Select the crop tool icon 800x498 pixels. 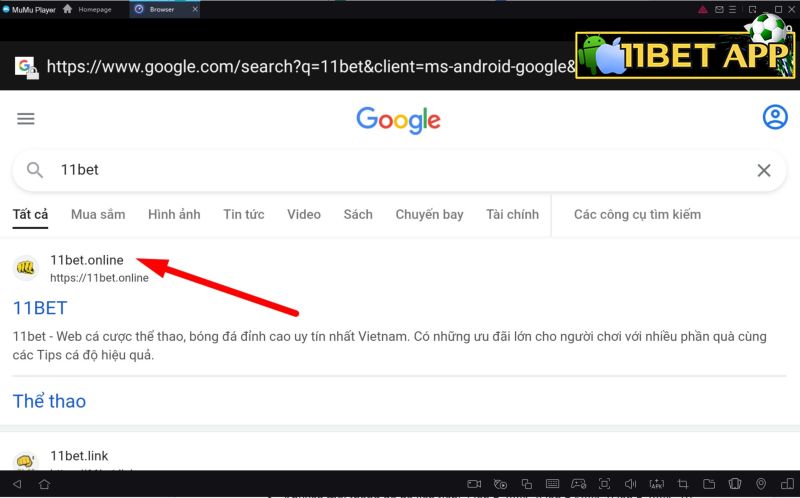683,484
